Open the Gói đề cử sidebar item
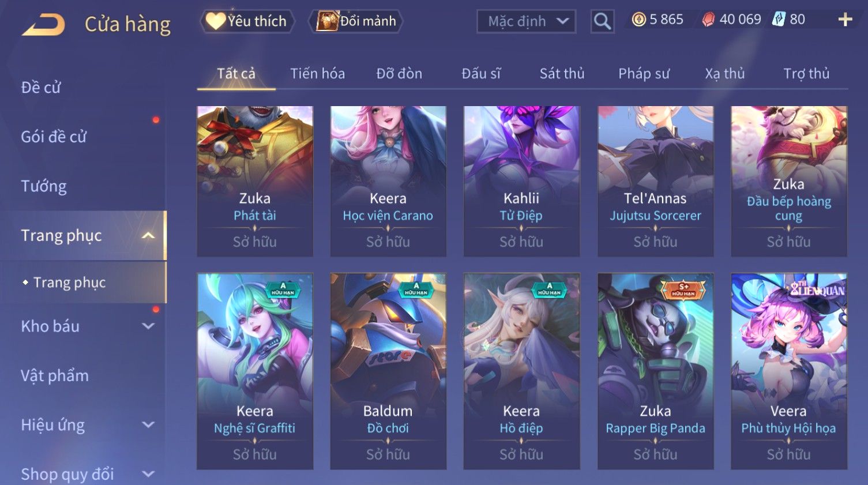 coord(54,137)
